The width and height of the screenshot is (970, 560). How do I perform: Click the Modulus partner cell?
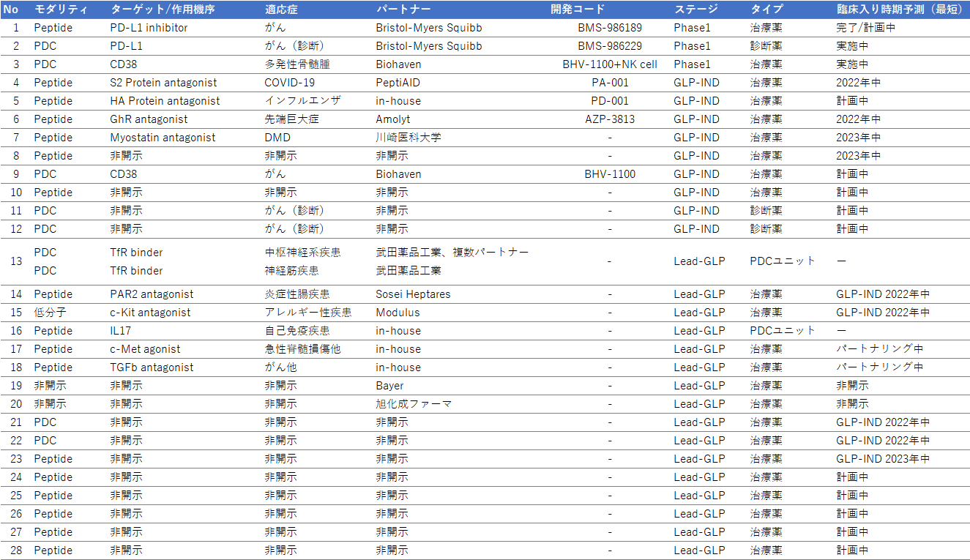[397, 313]
